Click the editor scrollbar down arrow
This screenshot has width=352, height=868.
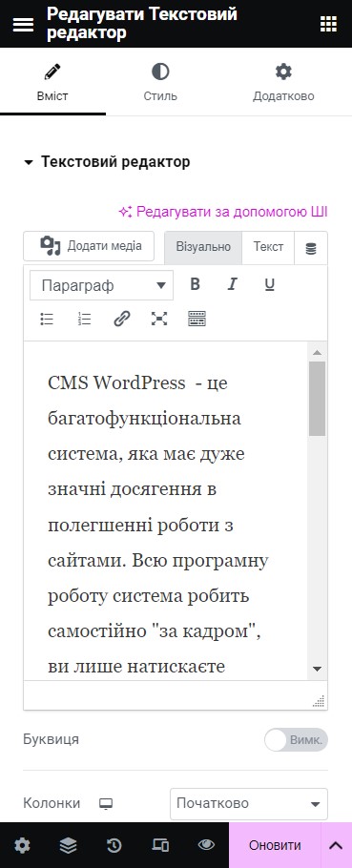click(x=317, y=670)
